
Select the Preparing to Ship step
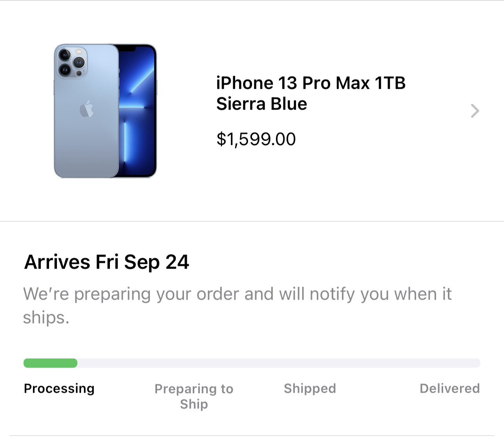(x=194, y=396)
